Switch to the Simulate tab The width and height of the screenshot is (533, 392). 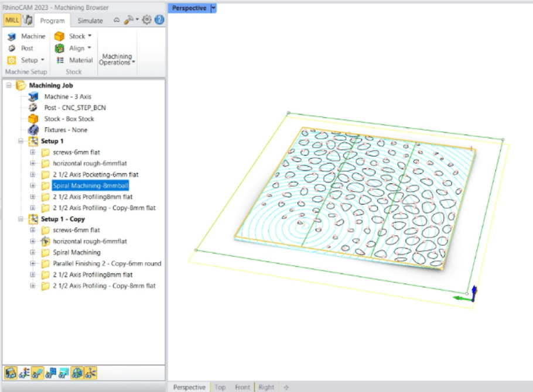click(90, 20)
